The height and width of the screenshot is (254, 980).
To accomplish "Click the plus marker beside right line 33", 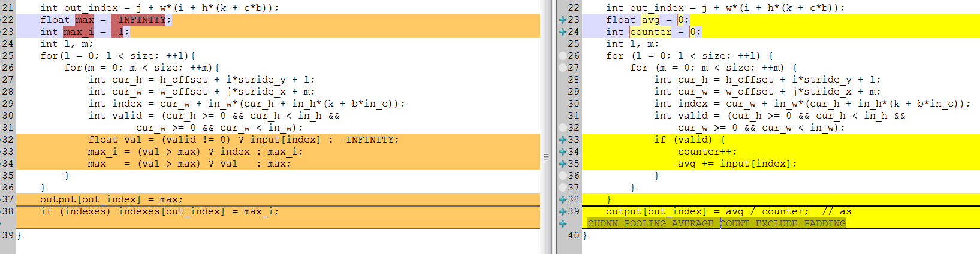I will pyautogui.click(x=563, y=140).
